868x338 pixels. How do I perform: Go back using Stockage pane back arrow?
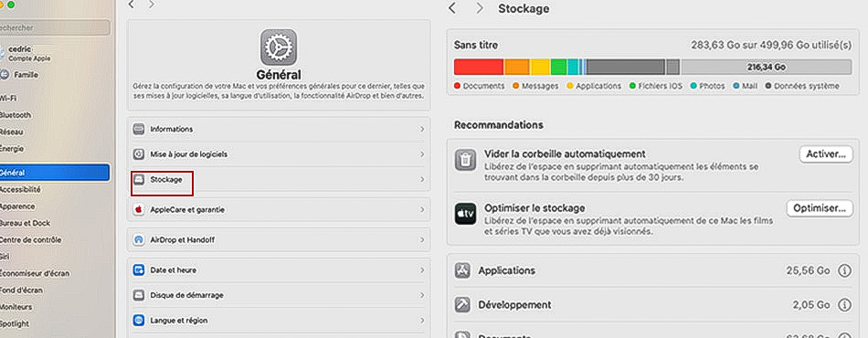coord(452,9)
